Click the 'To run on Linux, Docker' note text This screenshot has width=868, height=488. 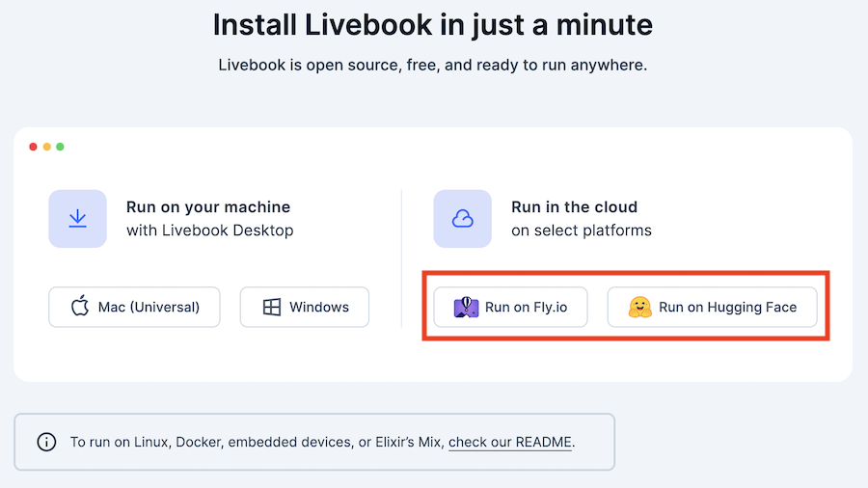pyautogui.click(x=322, y=442)
